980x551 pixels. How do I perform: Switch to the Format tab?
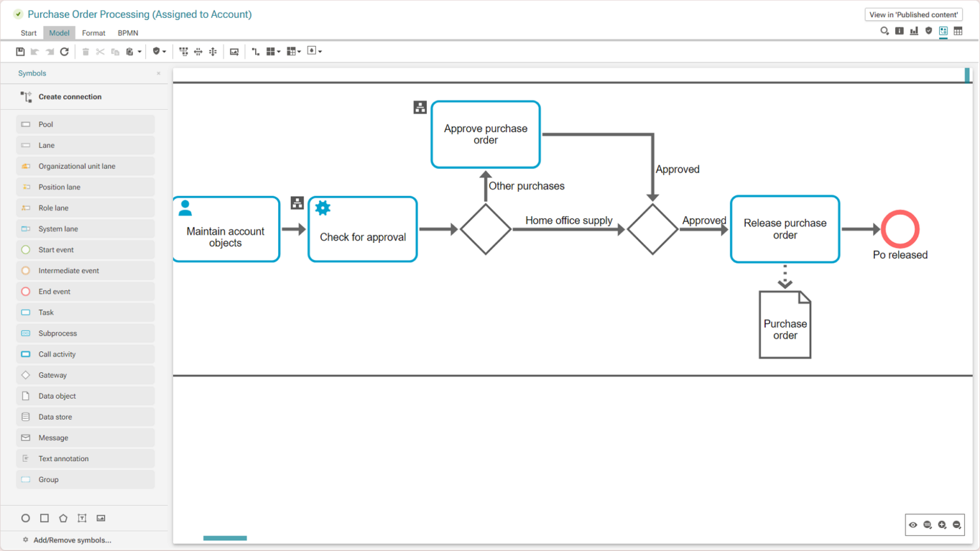[x=93, y=33]
